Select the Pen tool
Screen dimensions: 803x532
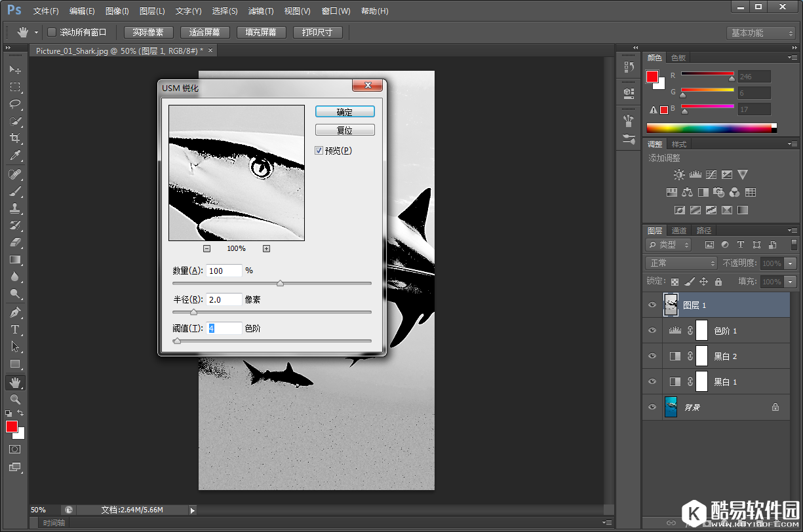14,312
